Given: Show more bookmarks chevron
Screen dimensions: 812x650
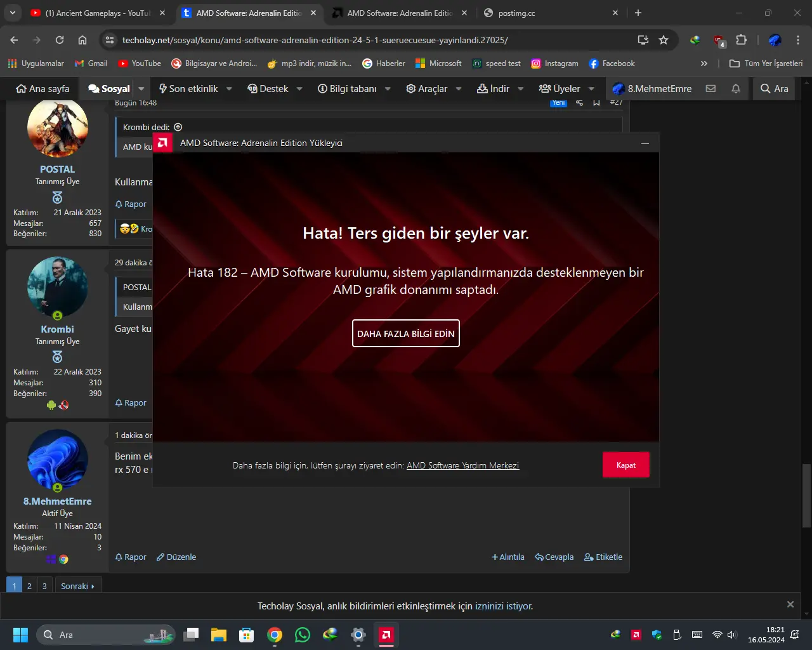Looking at the screenshot, I should pyautogui.click(x=704, y=63).
